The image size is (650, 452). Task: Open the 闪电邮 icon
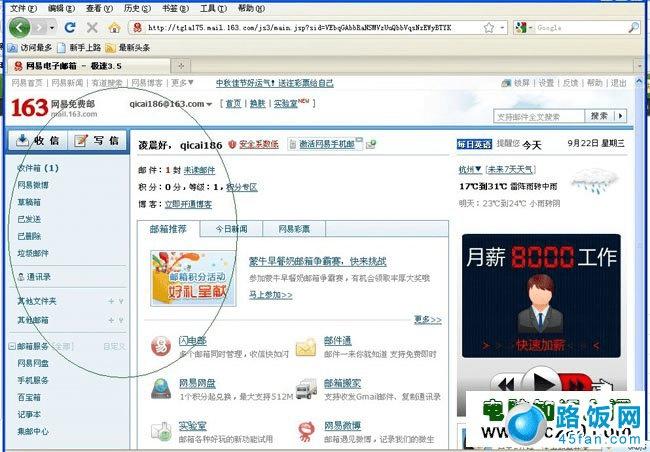(161, 346)
